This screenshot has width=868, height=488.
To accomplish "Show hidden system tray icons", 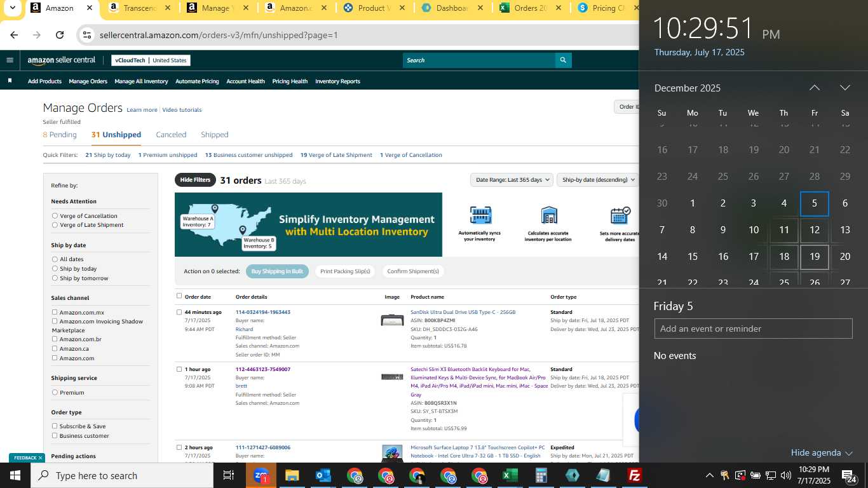I will [709, 475].
